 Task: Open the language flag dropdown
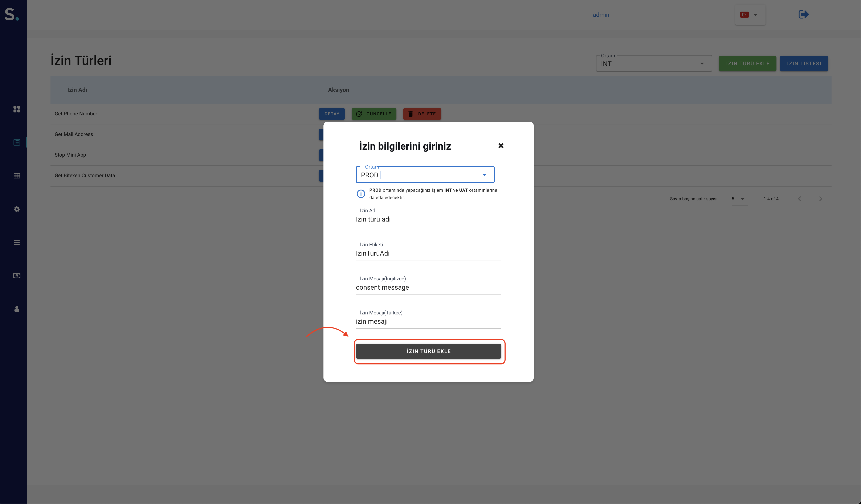750,15
